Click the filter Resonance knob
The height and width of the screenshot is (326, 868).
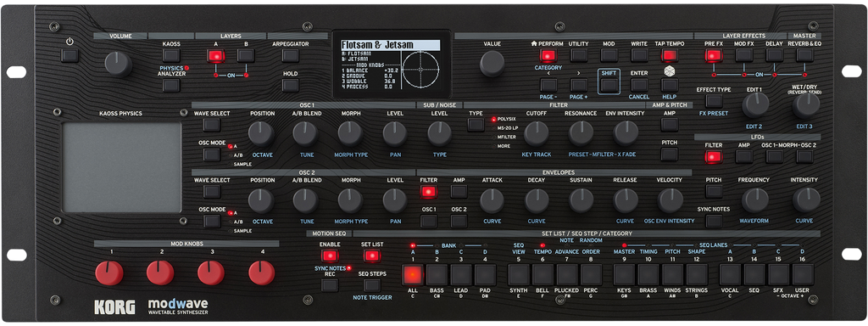[x=581, y=133]
